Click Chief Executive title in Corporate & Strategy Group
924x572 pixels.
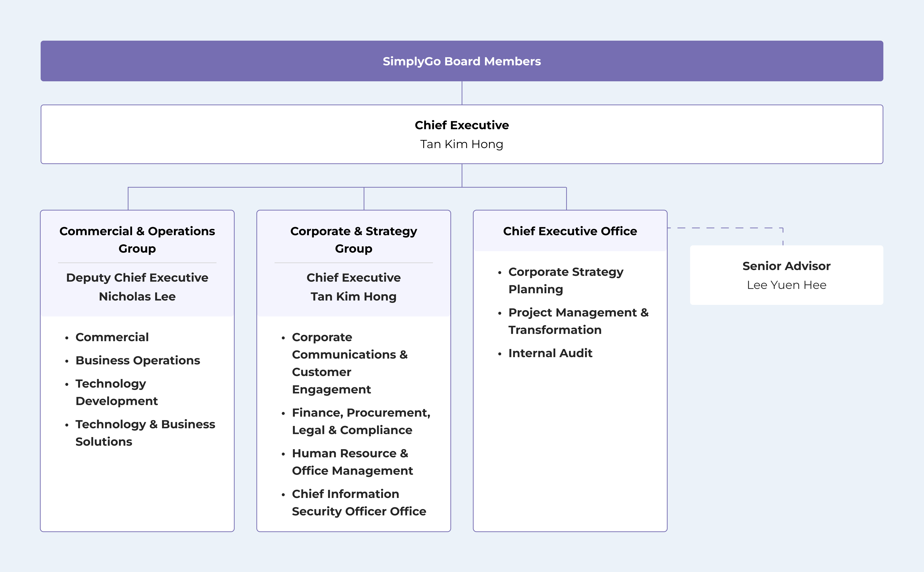tap(354, 278)
